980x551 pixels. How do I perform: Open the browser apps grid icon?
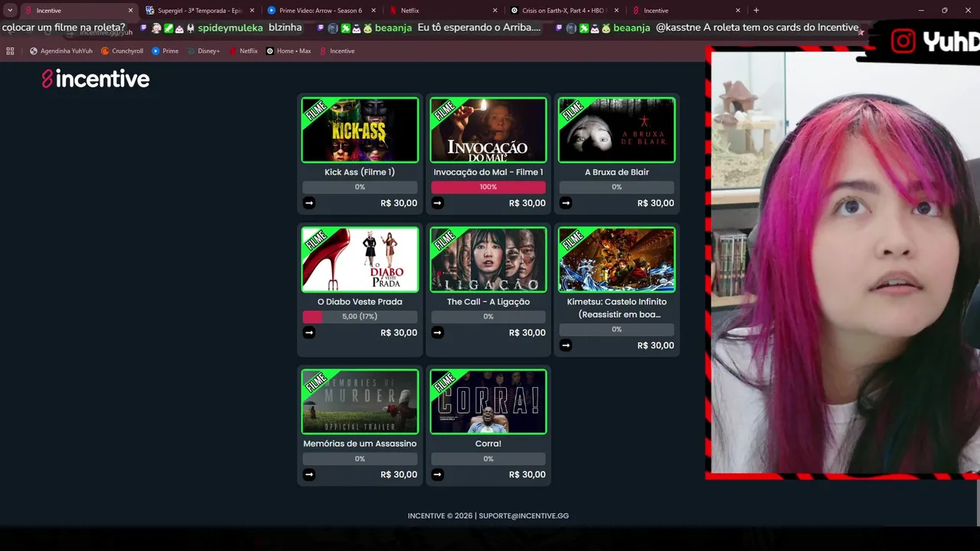[x=10, y=51]
